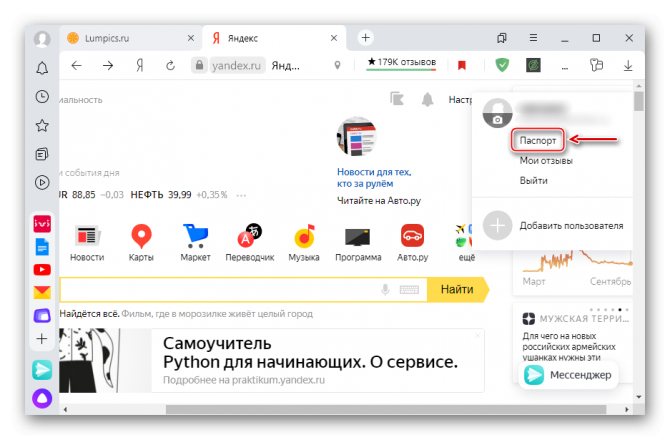Click the red bookmark flag icon

[x=461, y=65]
